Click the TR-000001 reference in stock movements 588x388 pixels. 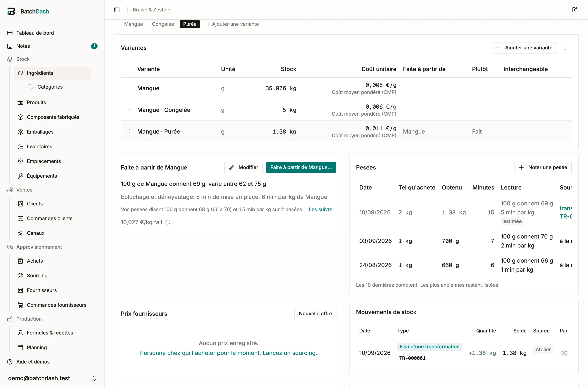coord(412,358)
